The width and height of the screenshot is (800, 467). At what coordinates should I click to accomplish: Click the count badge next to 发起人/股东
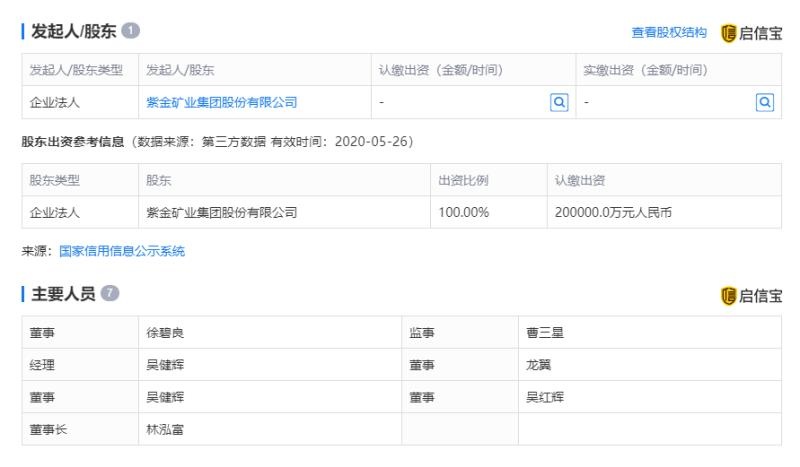click(x=130, y=31)
